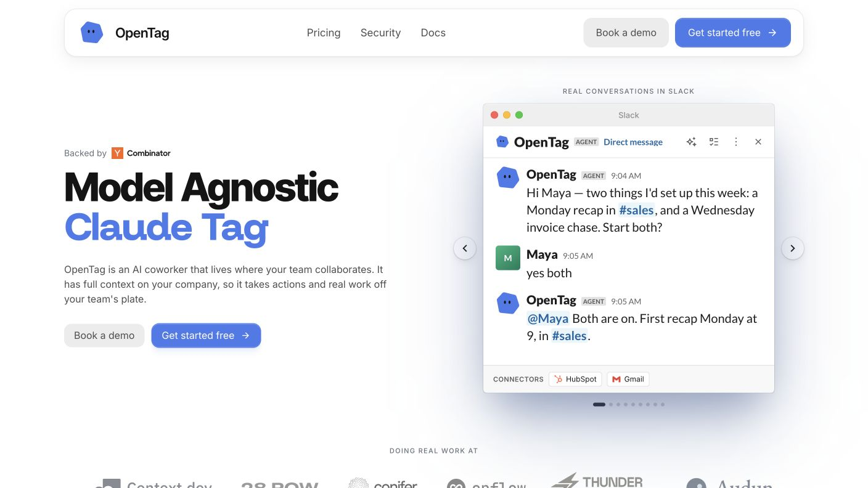Jump to the second carousel dot
This screenshot has height=488, width=868.
(x=611, y=404)
